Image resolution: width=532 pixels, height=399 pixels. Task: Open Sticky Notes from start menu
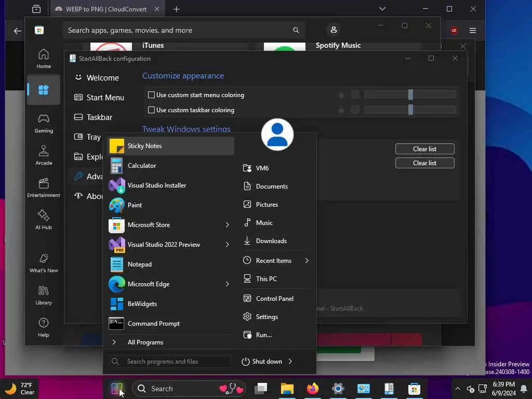click(171, 146)
